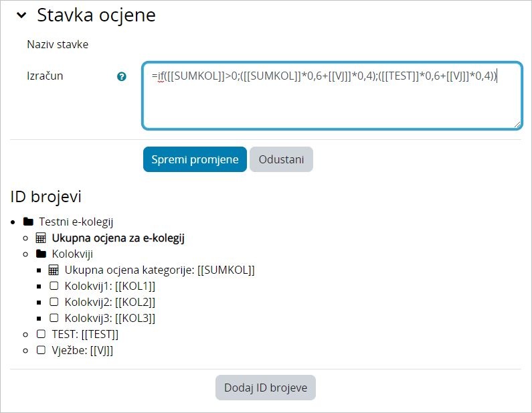Screen dimensions: 532x413
Task: Click the help icon next to Izračun
Action: [x=122, y=76]
